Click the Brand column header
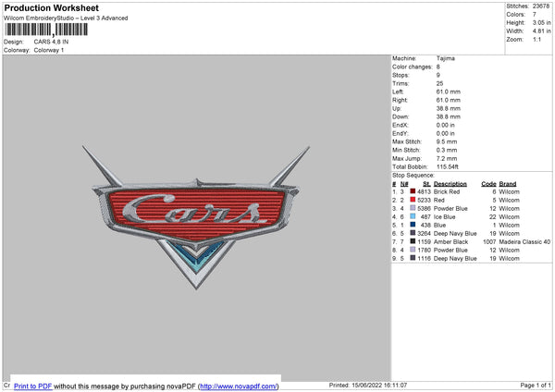Image resolution: width=555 pixels, height=392 pixels. tap(508, 184)
